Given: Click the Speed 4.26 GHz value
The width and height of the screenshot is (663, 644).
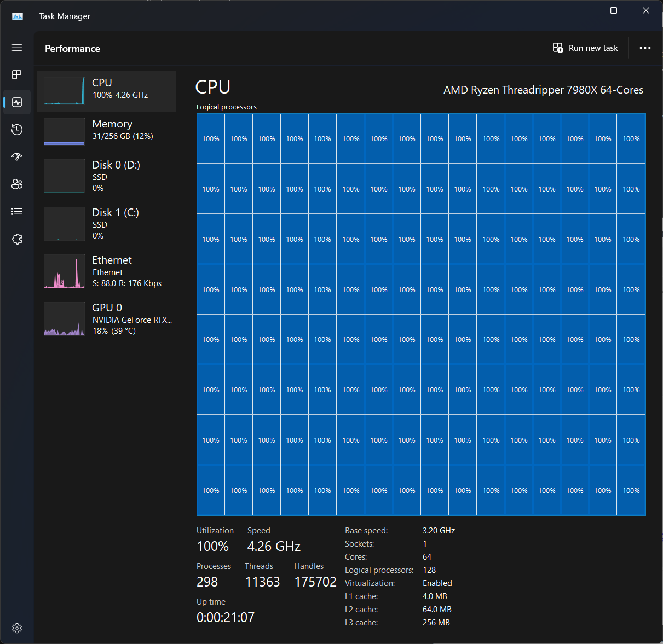Looking at the screenshot, I should tap(274, 546).
